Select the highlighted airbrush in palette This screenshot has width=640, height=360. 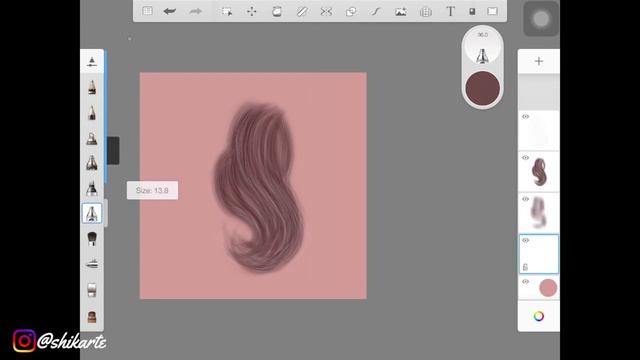tap(92, 213)
